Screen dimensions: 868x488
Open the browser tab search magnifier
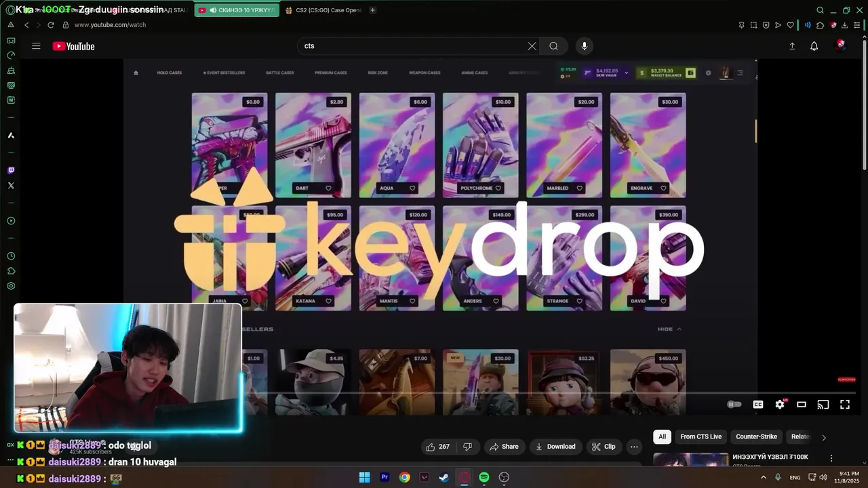coord(820,10)
